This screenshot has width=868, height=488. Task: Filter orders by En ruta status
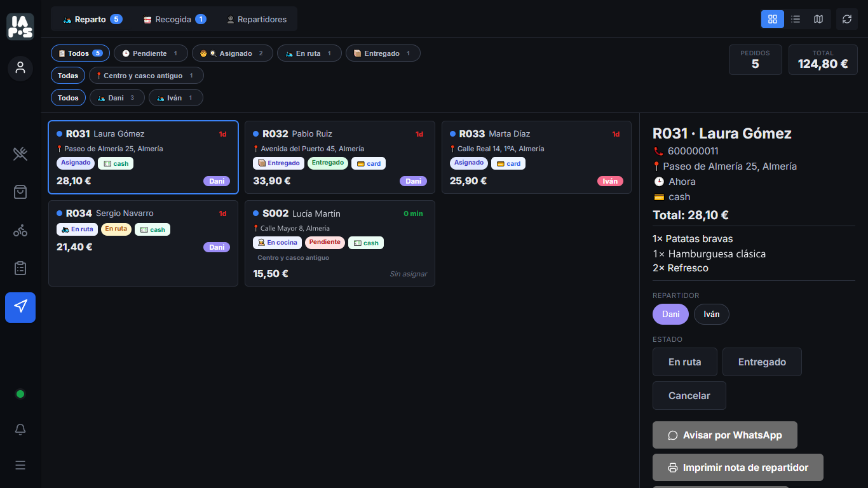coord(309,53)
